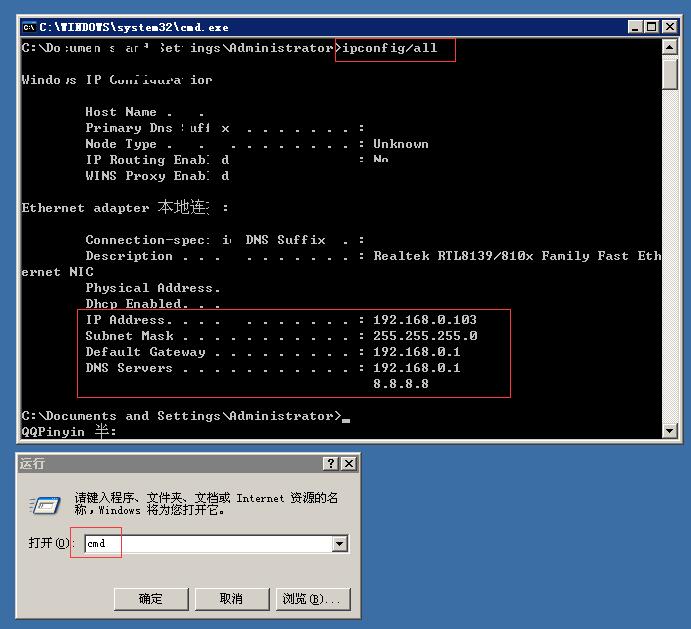The height and width of the screenshot is (629, 691).
Task: Click the console scrollbar down arrow
Action: tap(669, 430)
